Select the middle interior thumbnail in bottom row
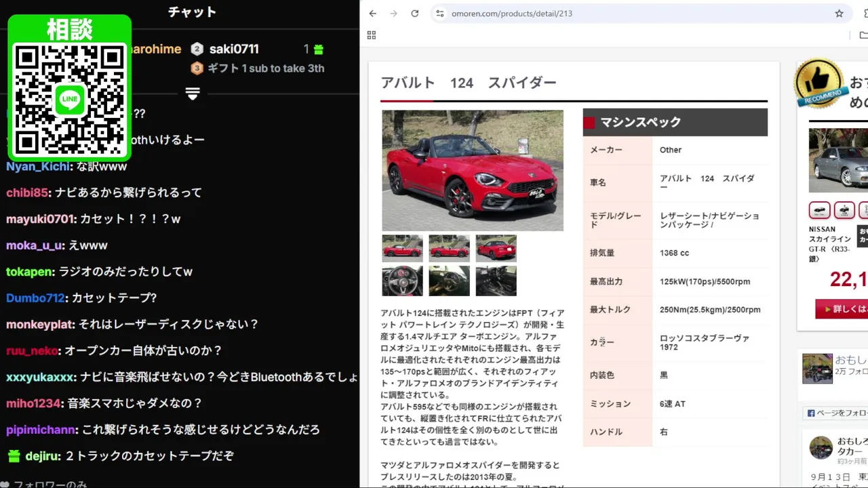Image resolution: width=868 pixels, height=488 pixels. (449, 281)
